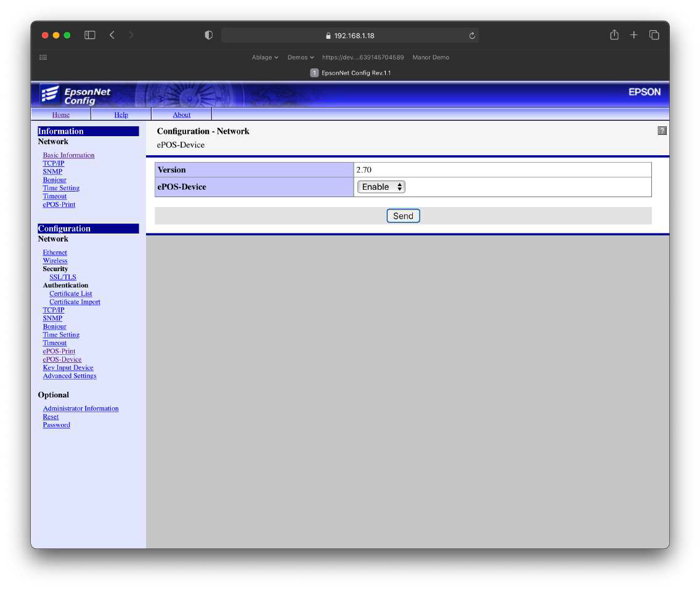
Task: Select the EpsonNet Config Rev.1.1 tab
Action: (x=351, y=73)
